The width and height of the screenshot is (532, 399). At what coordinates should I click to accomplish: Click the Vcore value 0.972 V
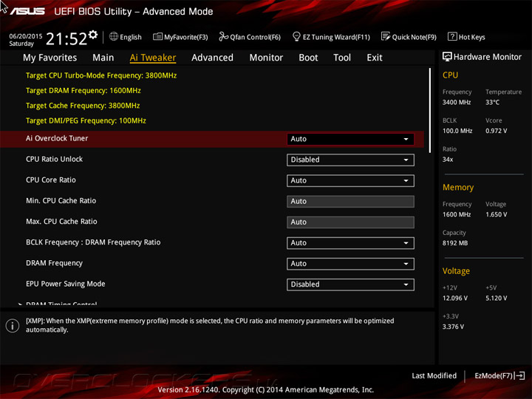tap(496, 131)
